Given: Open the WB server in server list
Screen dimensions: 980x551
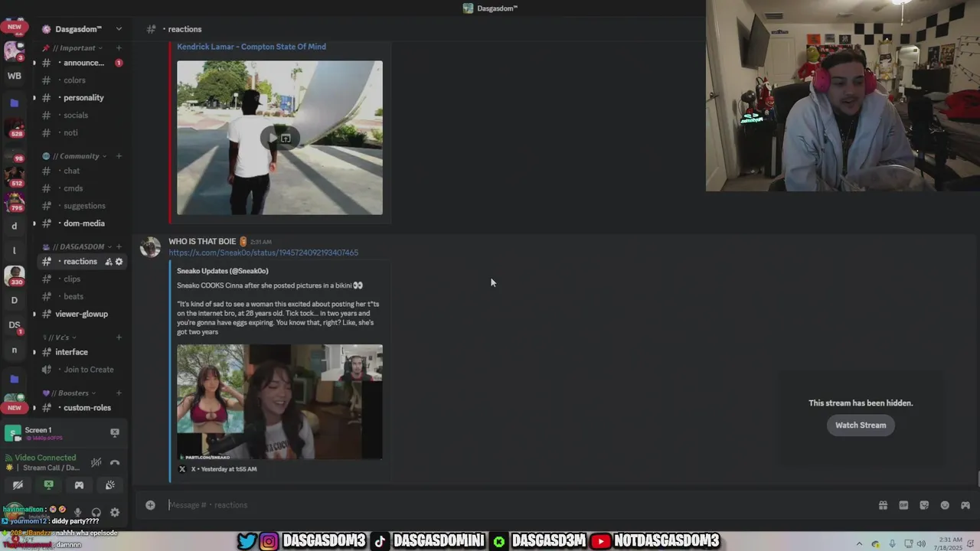Looking at the screenshot, I should pyautogui.click(x=14, y=76).
